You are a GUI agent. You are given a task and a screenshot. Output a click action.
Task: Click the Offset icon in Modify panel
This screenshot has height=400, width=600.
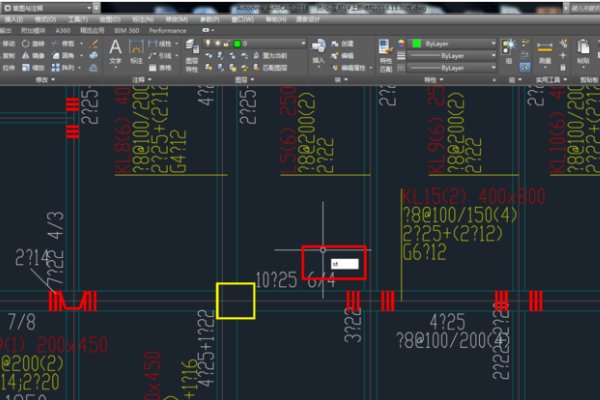(x=94, y=68)
